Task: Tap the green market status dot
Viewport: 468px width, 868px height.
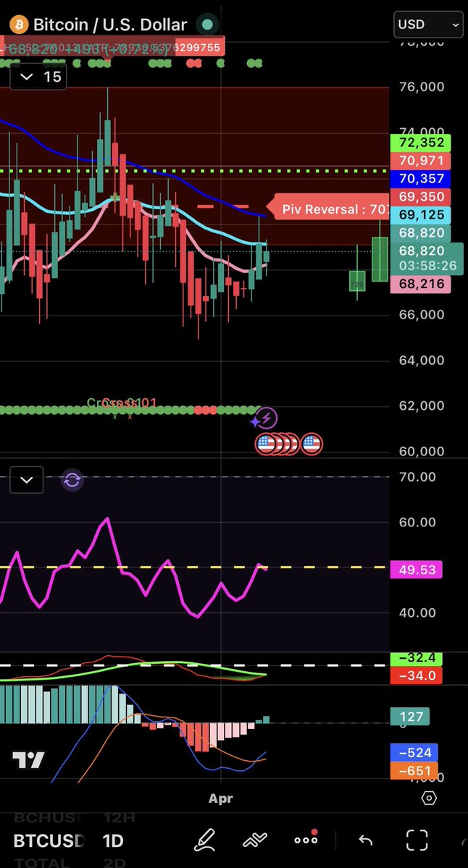Action: pos(207,25)
